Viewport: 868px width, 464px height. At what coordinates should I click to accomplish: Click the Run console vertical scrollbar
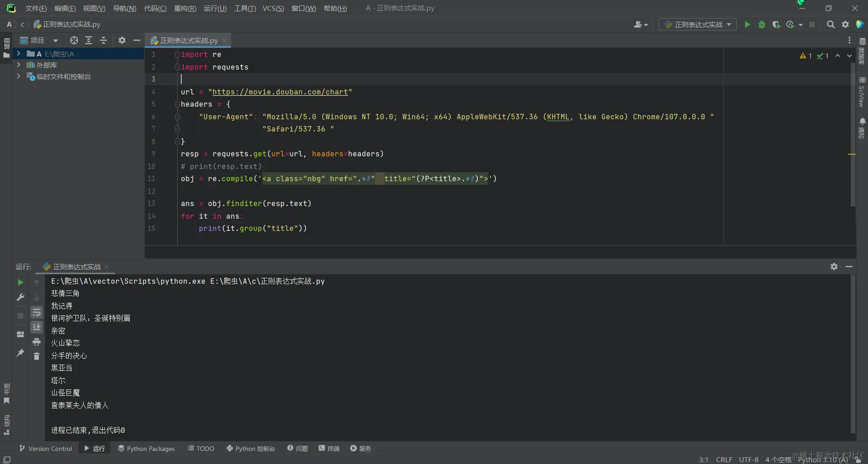click(853, 352)
